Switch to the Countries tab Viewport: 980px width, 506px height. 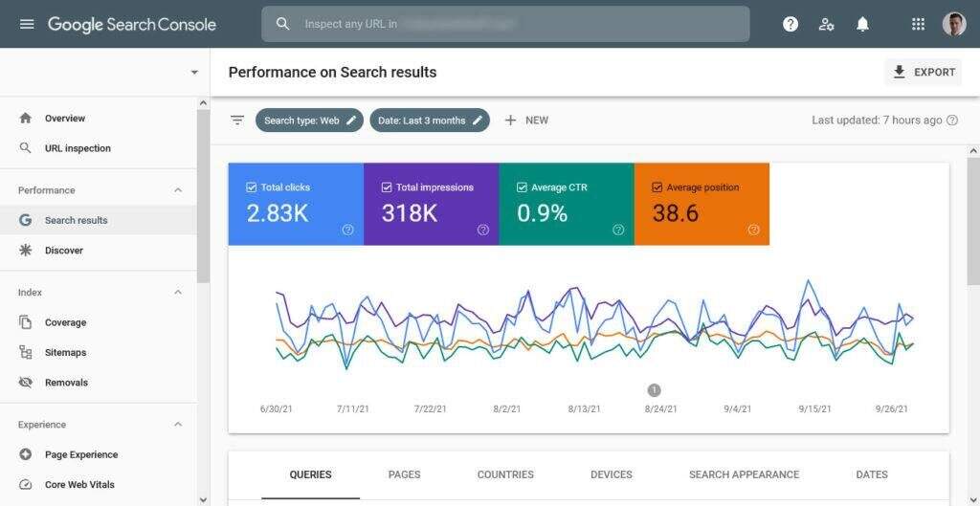(x=505, y=474)
